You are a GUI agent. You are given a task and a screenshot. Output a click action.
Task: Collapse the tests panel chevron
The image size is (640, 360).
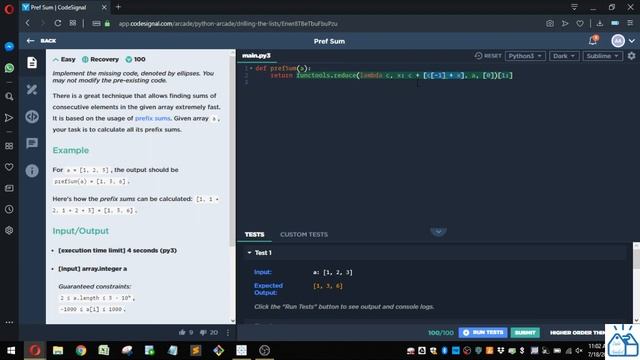pyautogui.click(x=438, y=232)
